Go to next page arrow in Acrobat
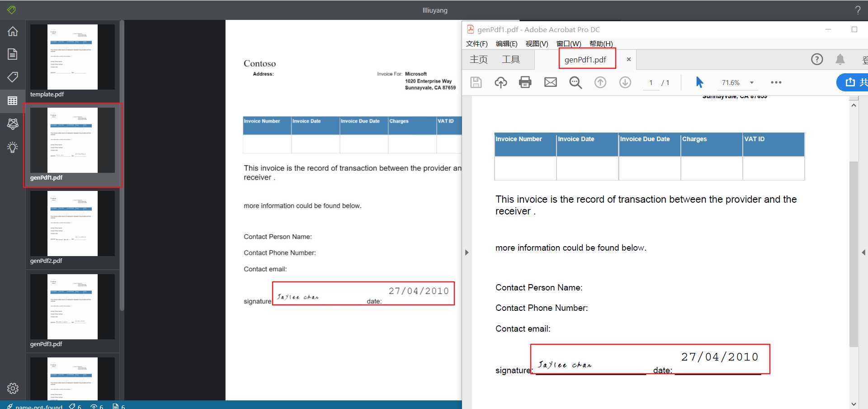 tap(625, 82)
